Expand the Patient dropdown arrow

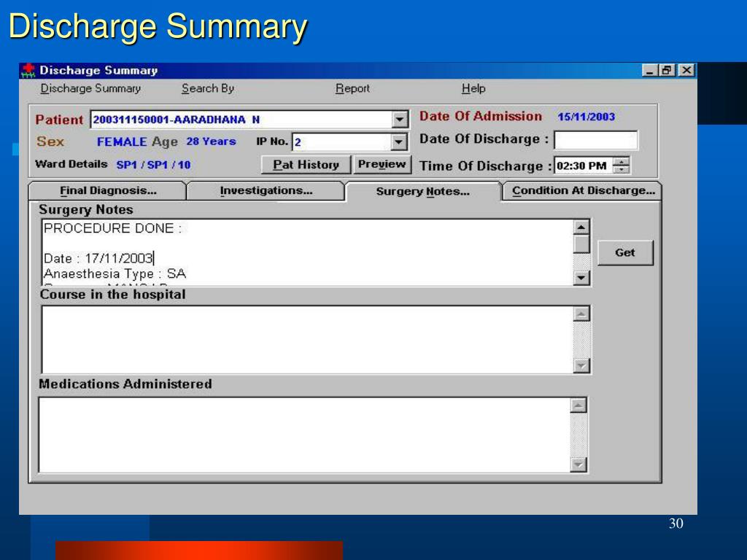(400, 119)
